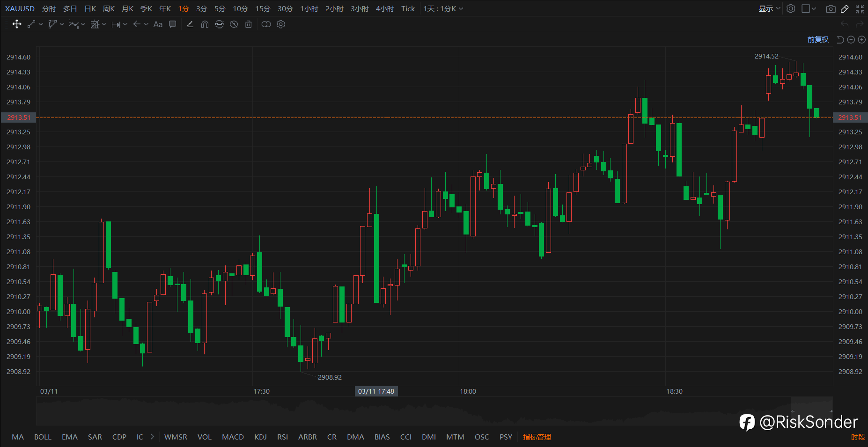Select the arrow marker tool
Screen dimensions: 868x447
(137, 24)
